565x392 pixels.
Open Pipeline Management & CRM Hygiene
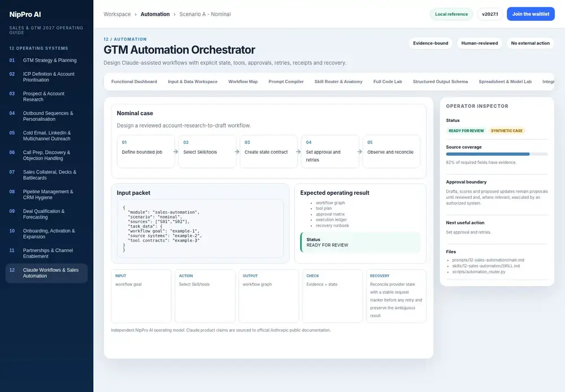(x=46, y=194)
